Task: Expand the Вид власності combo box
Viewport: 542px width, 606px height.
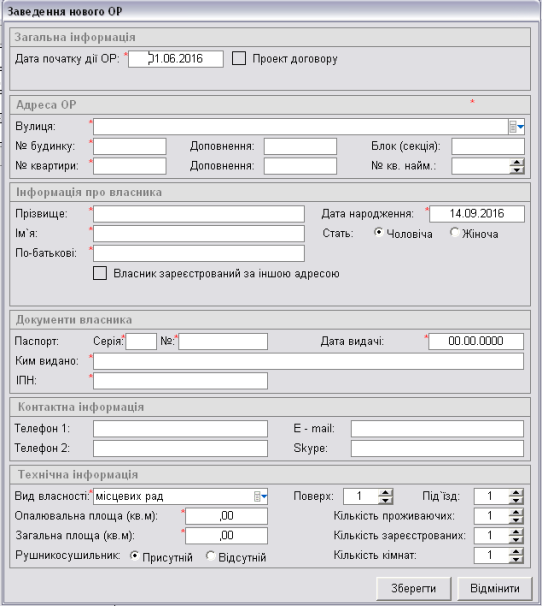Action: point(180,497)
